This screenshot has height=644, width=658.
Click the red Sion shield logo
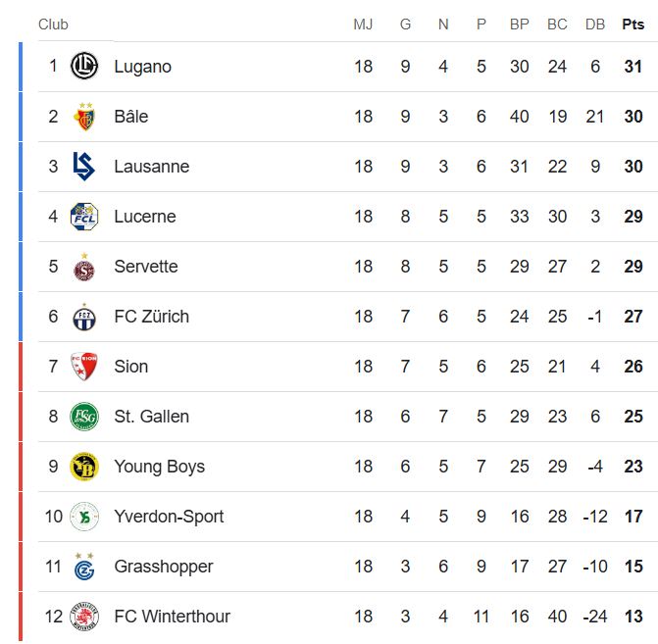(x=84, y=367)
